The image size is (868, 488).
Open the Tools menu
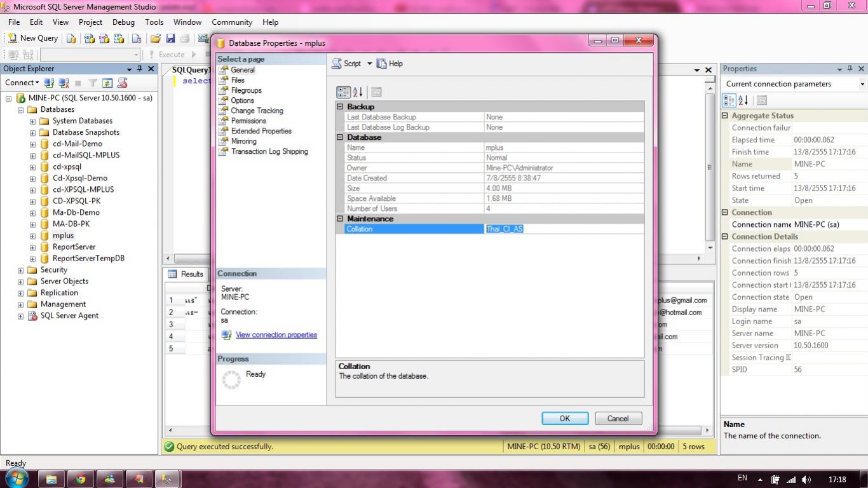click(x=154, y=22)
